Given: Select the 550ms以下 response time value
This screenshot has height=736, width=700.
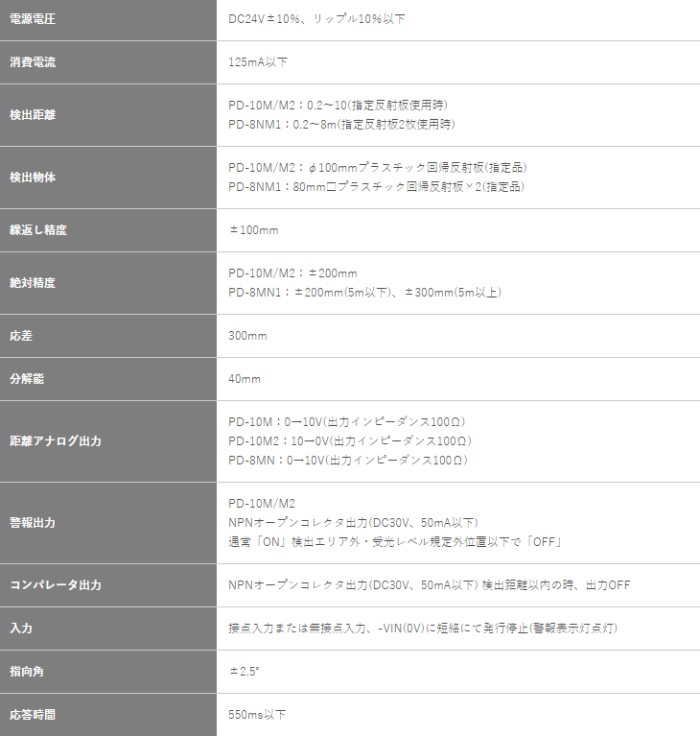Looking at the screenshot, I should [257, 715].
